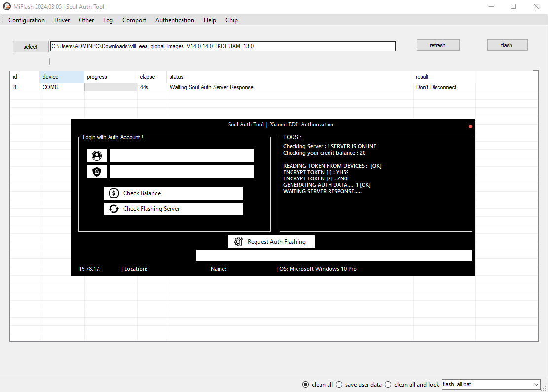Open the Help menu
This screenshot has height=392, width=548.
click(210, 20)
